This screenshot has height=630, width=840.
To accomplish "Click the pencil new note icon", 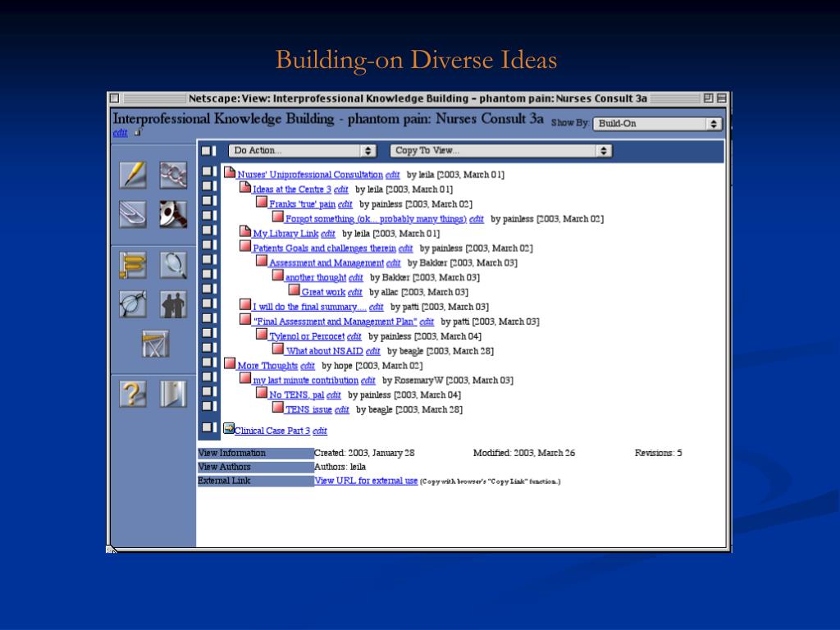I will (132, 175).
